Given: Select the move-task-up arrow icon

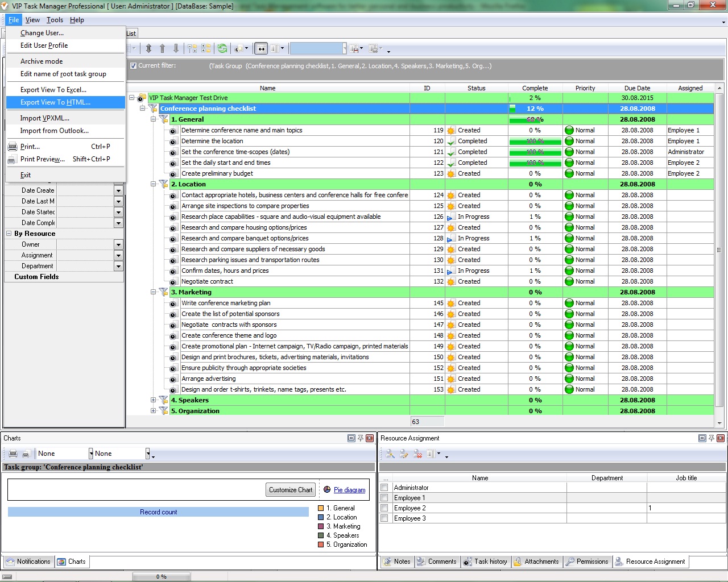Looking at the screenshot, I should point(162,48).
